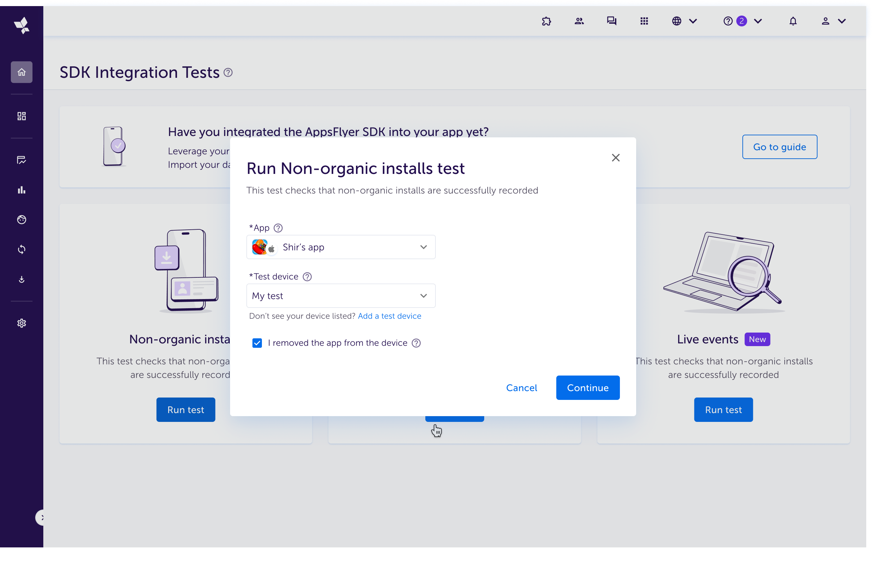The image size is (873, 588).
Task: Open the apps grid icon in header
Action: click(644, 21)
